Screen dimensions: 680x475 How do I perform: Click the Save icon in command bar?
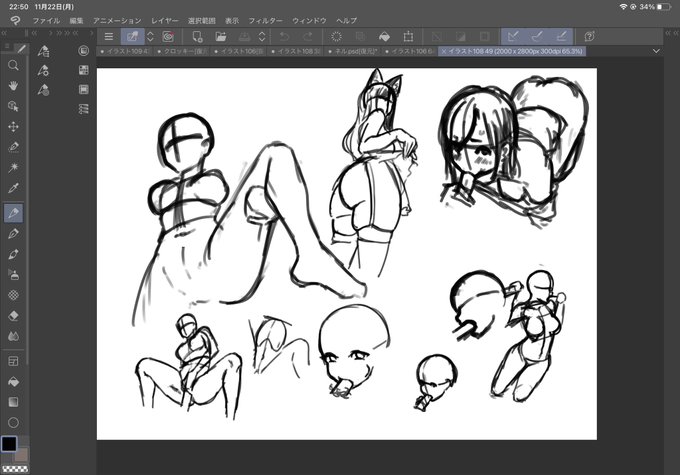pos(244,36)
